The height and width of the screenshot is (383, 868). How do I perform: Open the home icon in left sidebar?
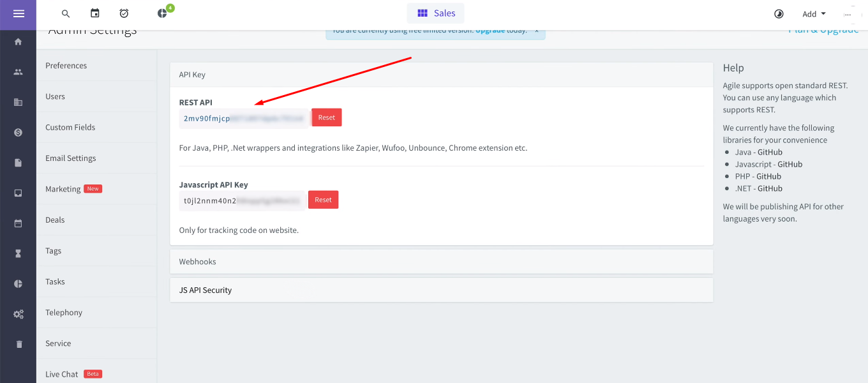point(18,41)
